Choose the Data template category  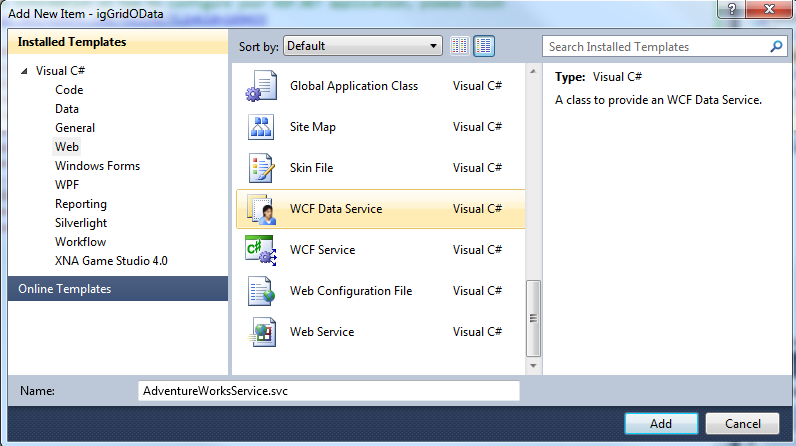coord(67,109)
